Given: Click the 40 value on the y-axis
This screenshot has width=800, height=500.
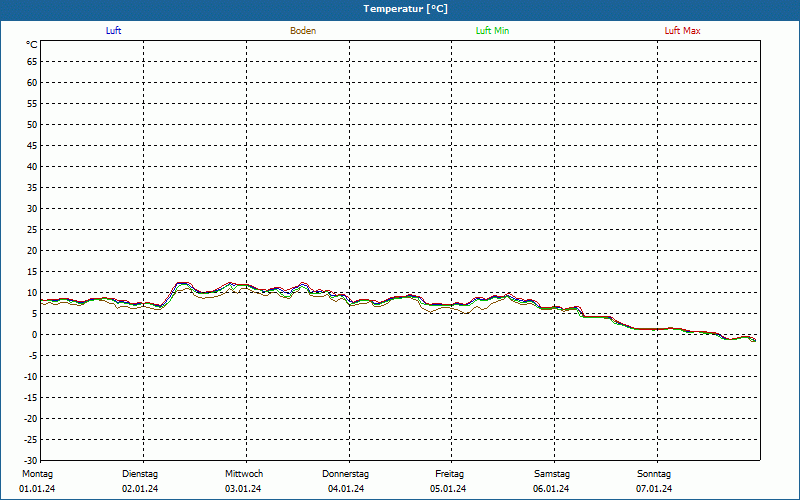Looking at the screenshot, I should tap(32, 167).
